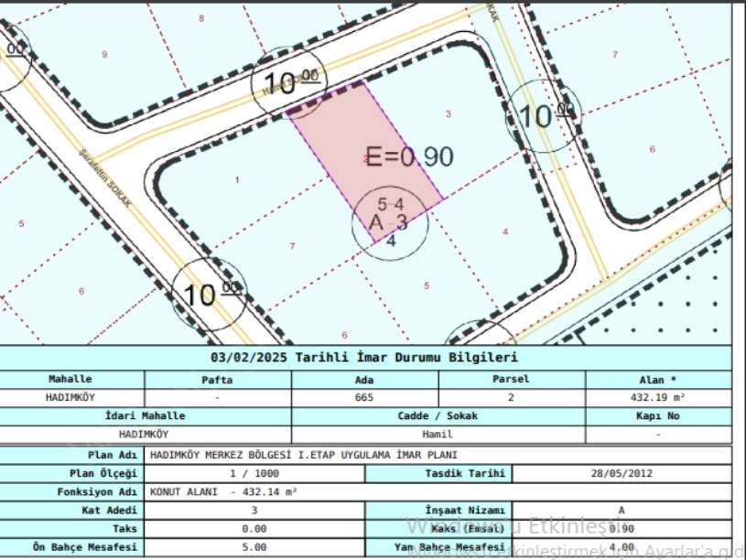Select parcel 1 left of the highlighted parcel

(237, 180)
